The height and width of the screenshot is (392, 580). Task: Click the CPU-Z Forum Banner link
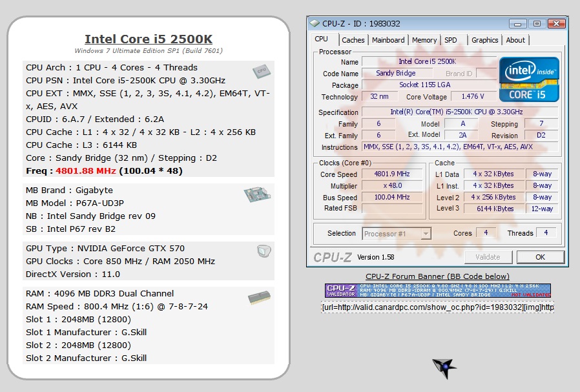438,276
